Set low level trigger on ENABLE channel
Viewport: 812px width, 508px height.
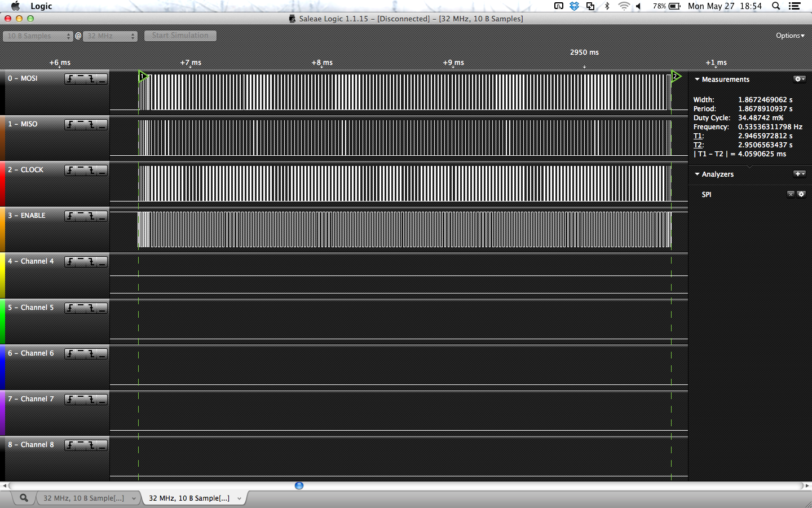102,216
